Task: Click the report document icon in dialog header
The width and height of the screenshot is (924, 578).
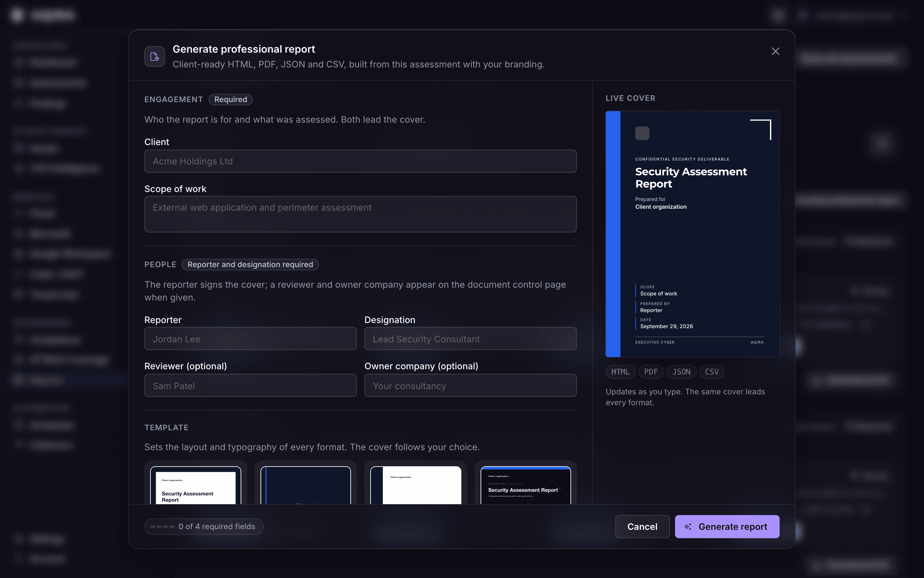Action: pyautogui.click(x=154, y=57)
